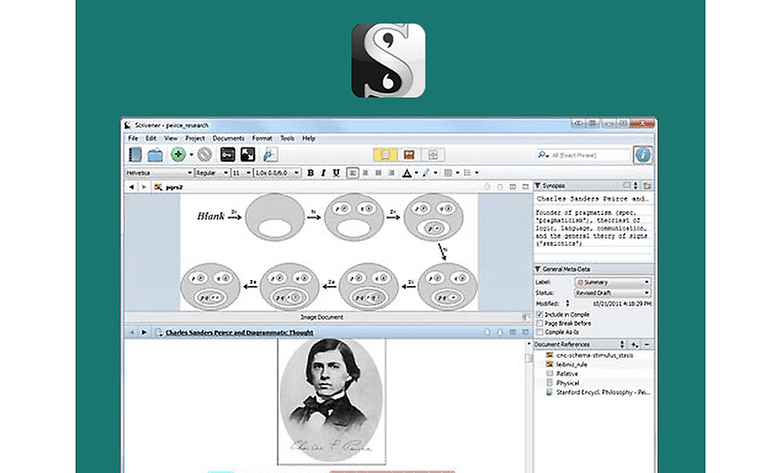Collapse the Synopsis section triangle
782x473 pixels.
pos(538,186)
